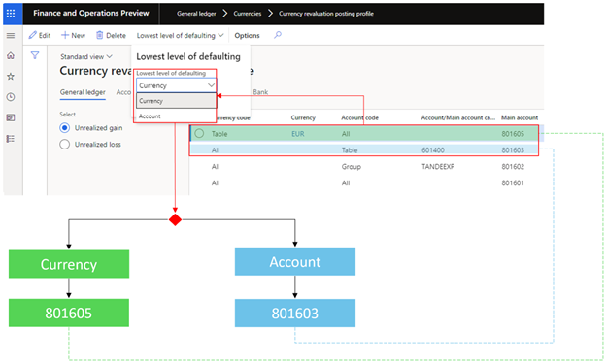Click the search magnifier in action bar
The height and width of the screenshot is (364, 606).
(278, 35)
